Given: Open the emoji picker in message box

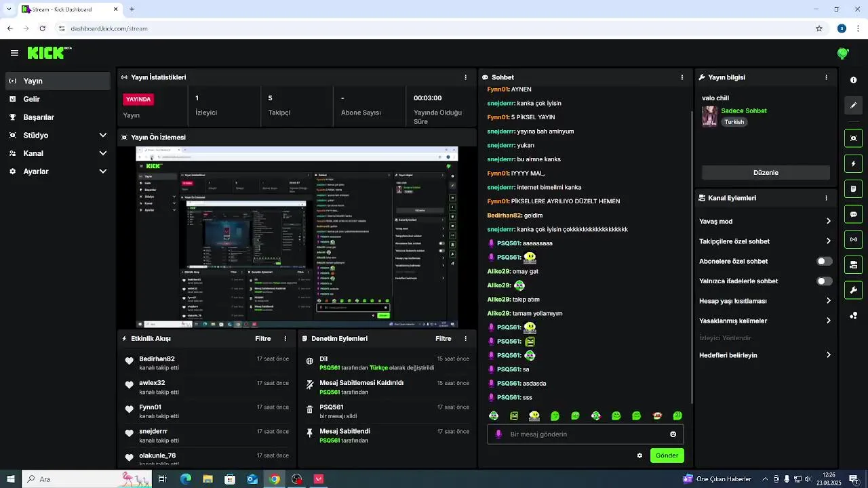Looking at the screenshot, I should [673, 434].
